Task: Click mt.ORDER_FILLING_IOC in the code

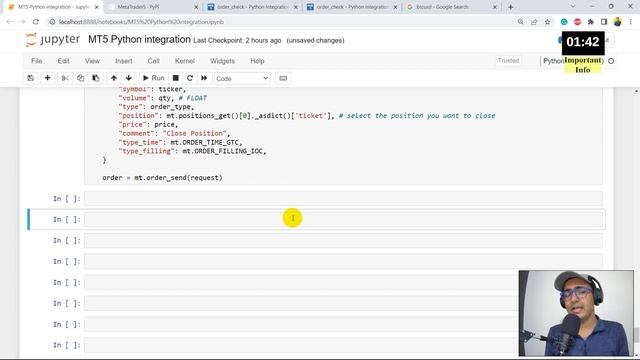Action: tap(222, 151)
